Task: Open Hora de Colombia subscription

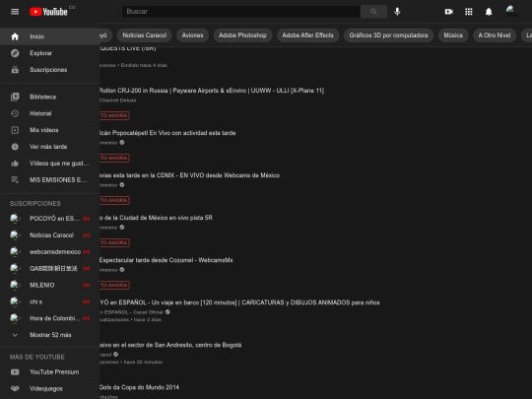Action: 49,318
